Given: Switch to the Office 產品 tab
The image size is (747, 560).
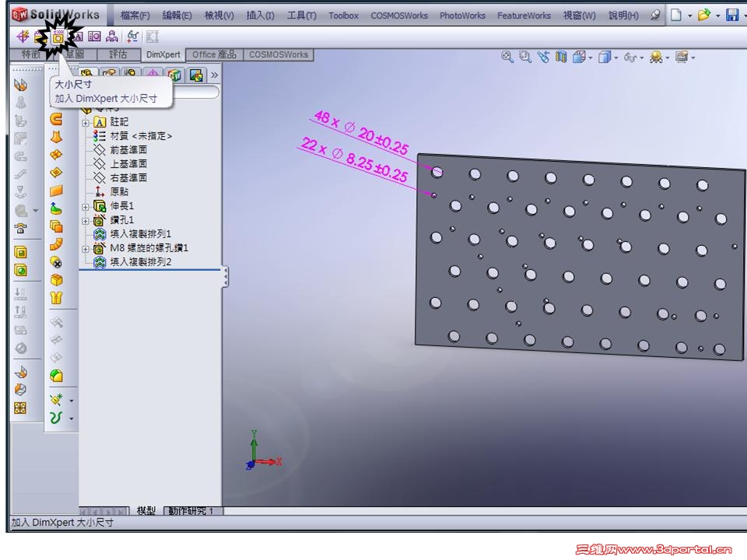Looking at the screenshot, I should click(x=215, y=54).
